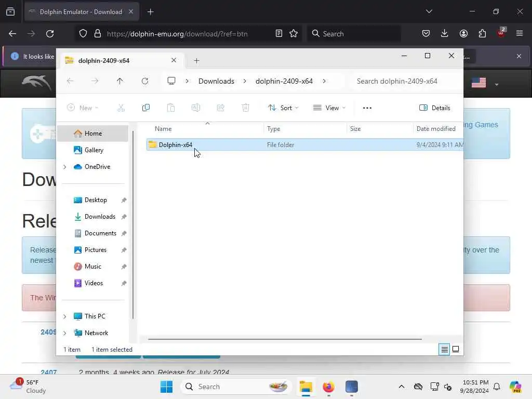Open Music quick access folder
The height and width of the screenshot is (399, 532).
[93, 267]
